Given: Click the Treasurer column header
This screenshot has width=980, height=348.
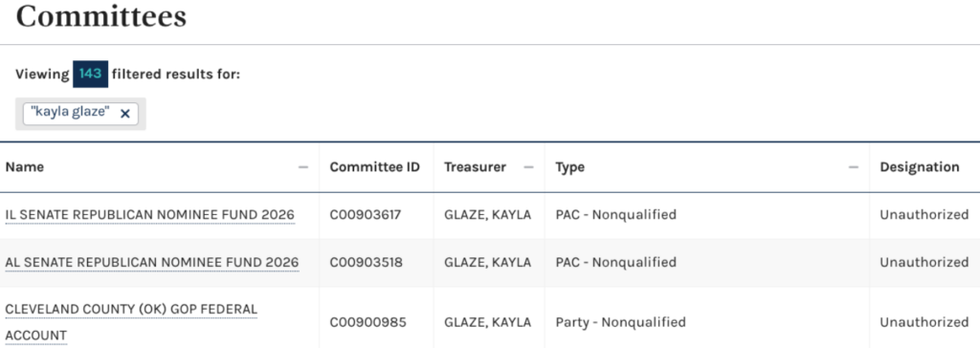Looking at the screenshot, I should coord(475,167).
